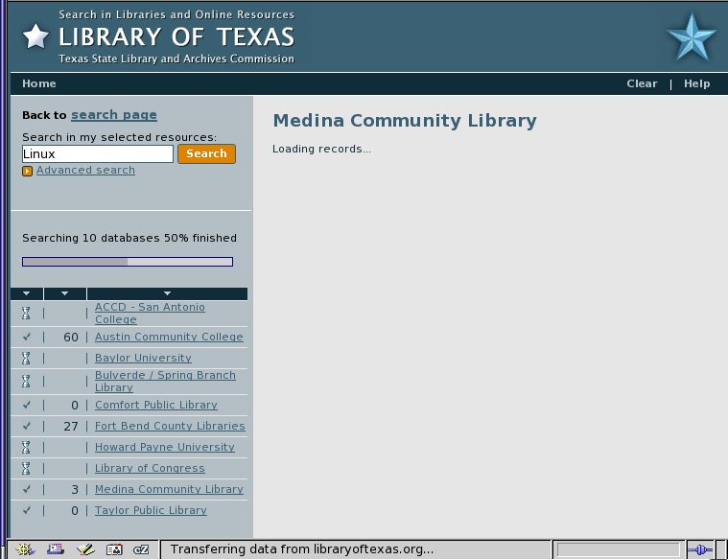Open Composer icon in the status bar
The height and width of the screenshot is (560, 728).
coord(84,549)
